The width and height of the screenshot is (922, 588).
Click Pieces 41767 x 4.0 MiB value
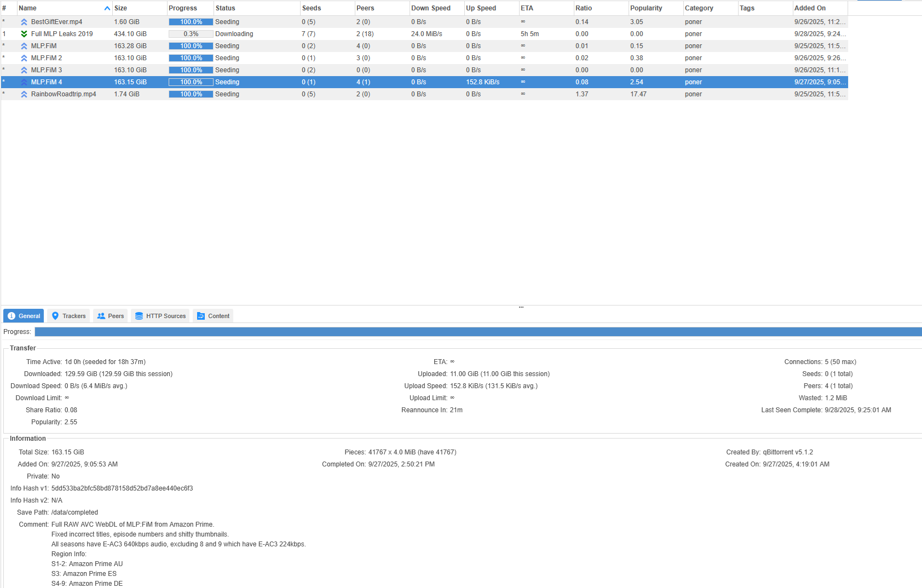coord(412,452)
